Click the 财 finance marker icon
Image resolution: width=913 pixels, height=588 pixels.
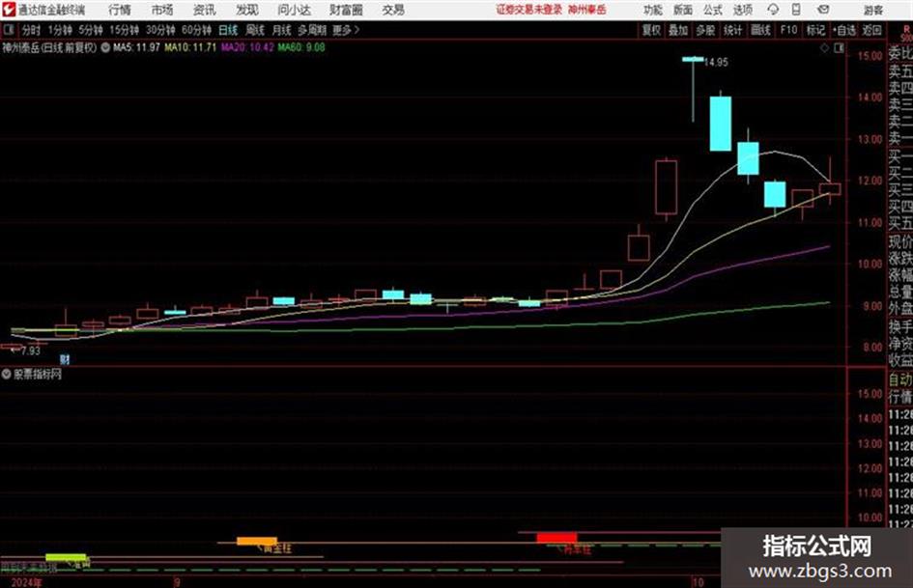(x=65, y=360)
